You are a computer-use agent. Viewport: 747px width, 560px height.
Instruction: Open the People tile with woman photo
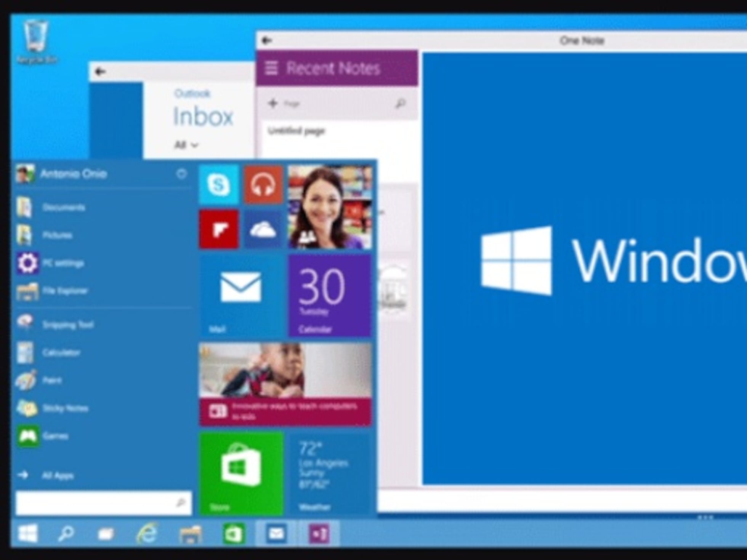tap(330, 207)
